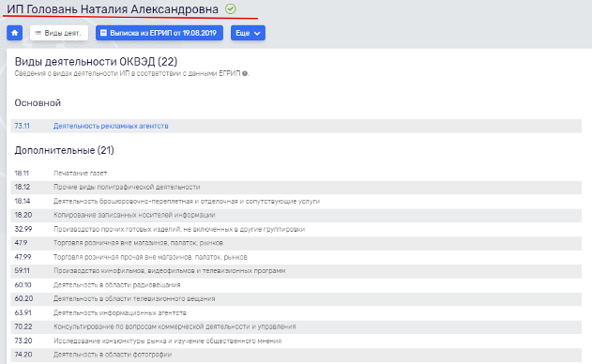This screenshot has width=592, height=364.
Task: Click activity code 70.22
Action: [23, 327]
